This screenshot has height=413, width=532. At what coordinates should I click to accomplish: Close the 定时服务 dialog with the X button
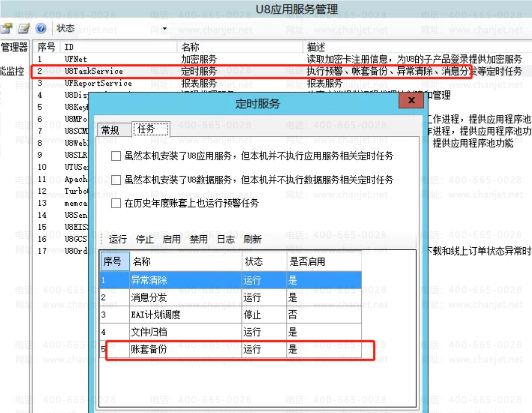point(411,100)
